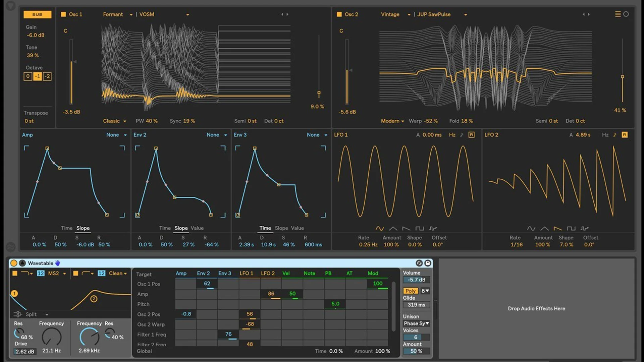The height and width of the screenshot is (362, 644).
Task: Toggle LFO 1 retrigger button
Action: click(472, 135)
